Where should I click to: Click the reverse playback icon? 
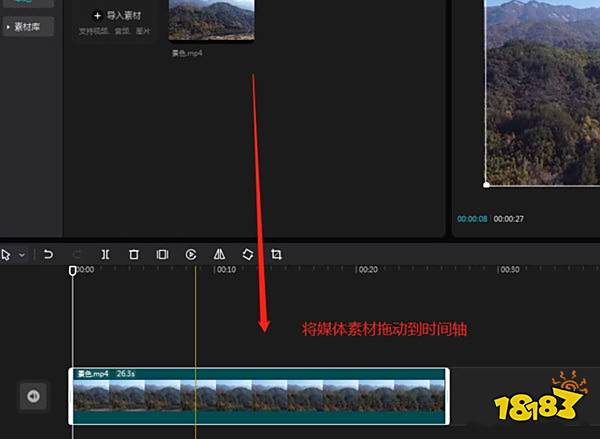pos(190,255)
